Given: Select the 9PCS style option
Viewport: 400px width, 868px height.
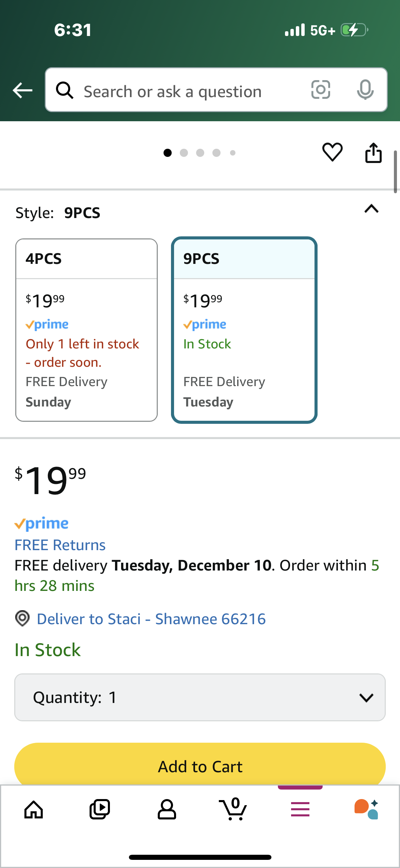Looking at the screenshot, I should [244, 330].
